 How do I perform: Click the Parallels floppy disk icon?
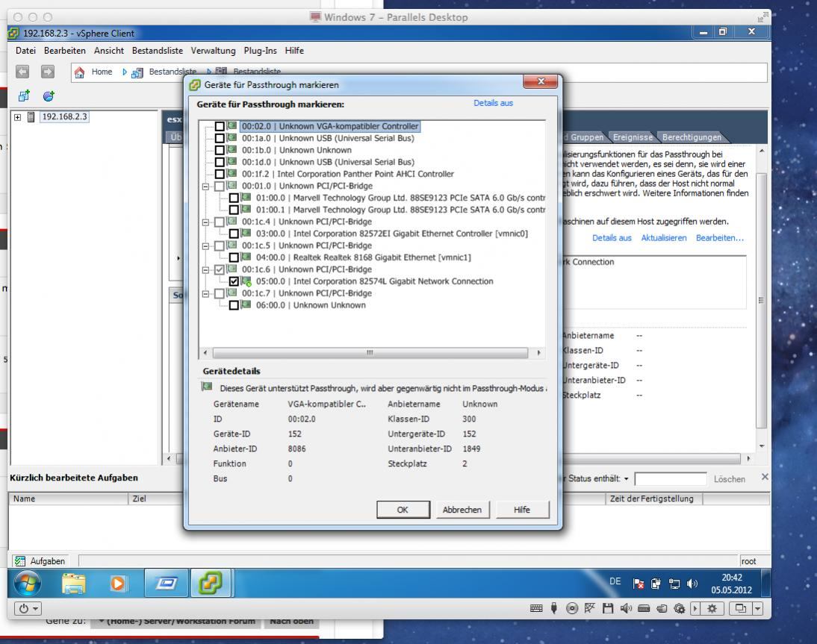[608, 608]
